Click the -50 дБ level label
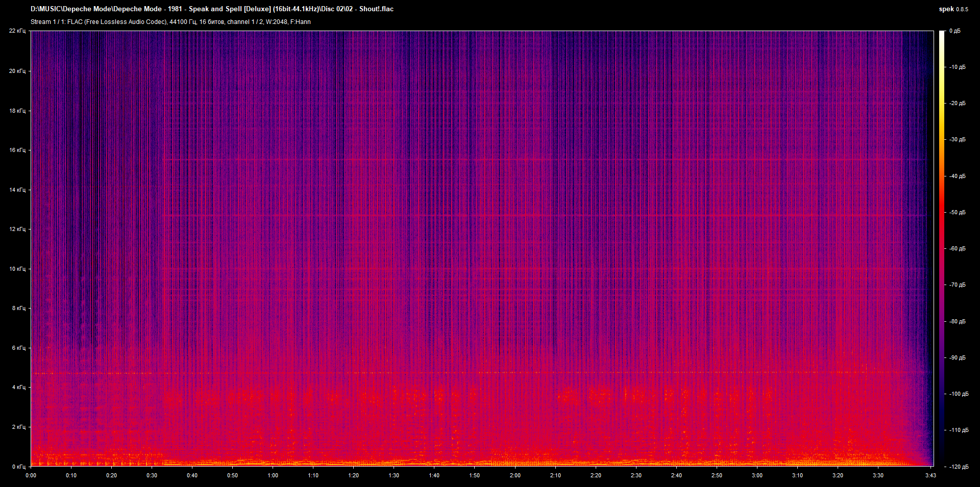Viewport: 980px width, 487px height. click(x=957, y=212)
